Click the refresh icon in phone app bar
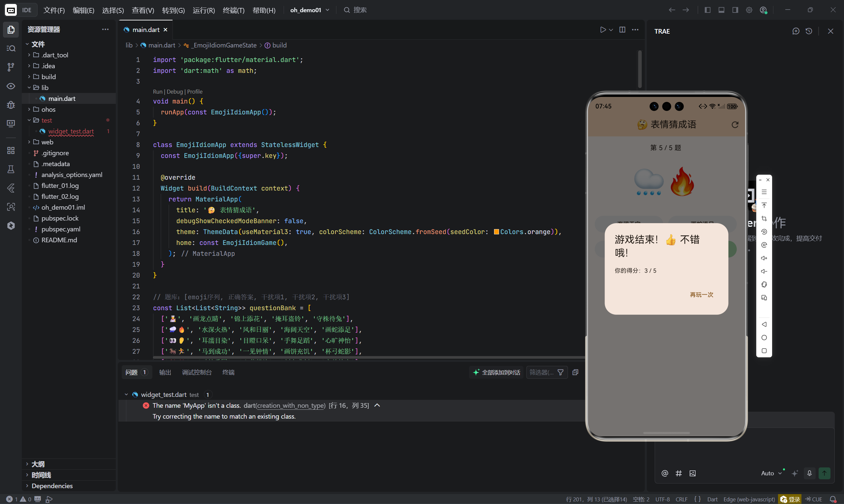Viewport: 844px width, 504px height. 735,125
